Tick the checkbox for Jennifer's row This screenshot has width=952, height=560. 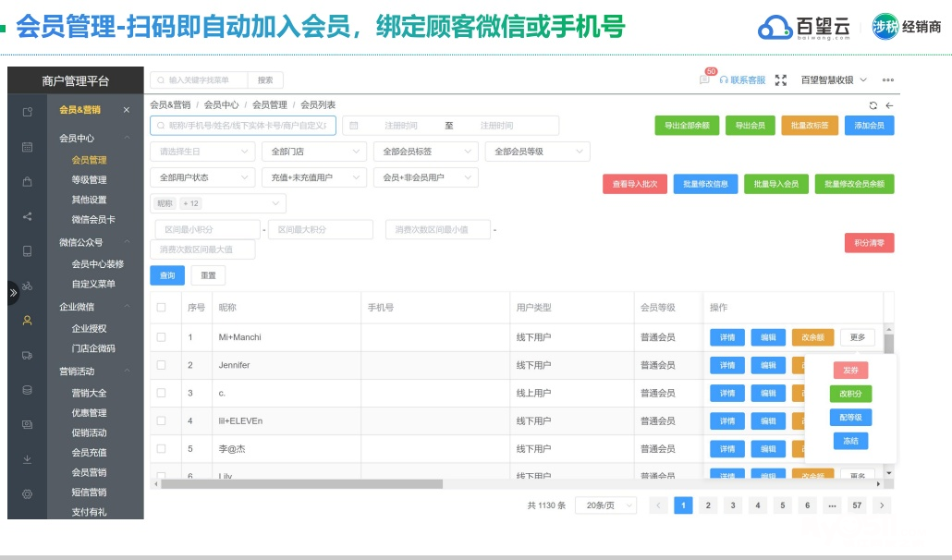(x=162, y=365)
